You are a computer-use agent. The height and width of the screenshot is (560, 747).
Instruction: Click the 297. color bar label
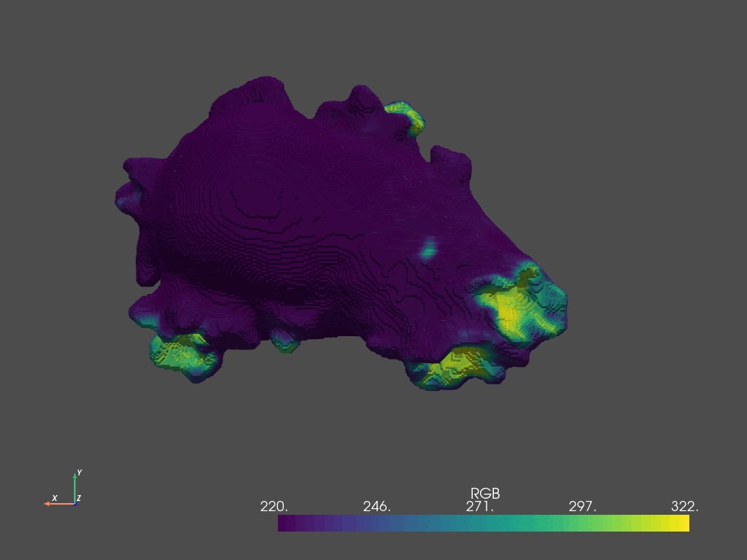583,507
